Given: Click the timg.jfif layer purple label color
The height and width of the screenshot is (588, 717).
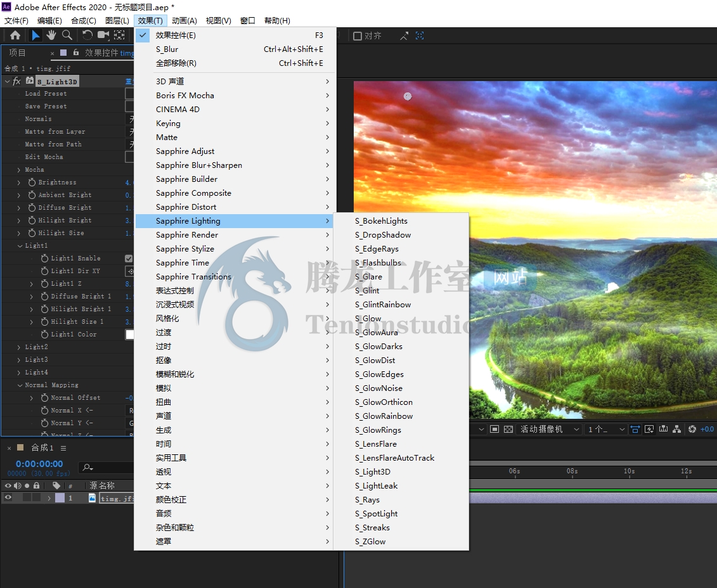Looking at the screenshot, I should [60, 498].
